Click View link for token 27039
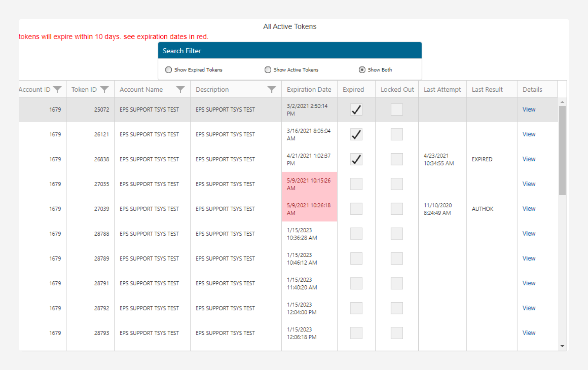 [528, 209]
